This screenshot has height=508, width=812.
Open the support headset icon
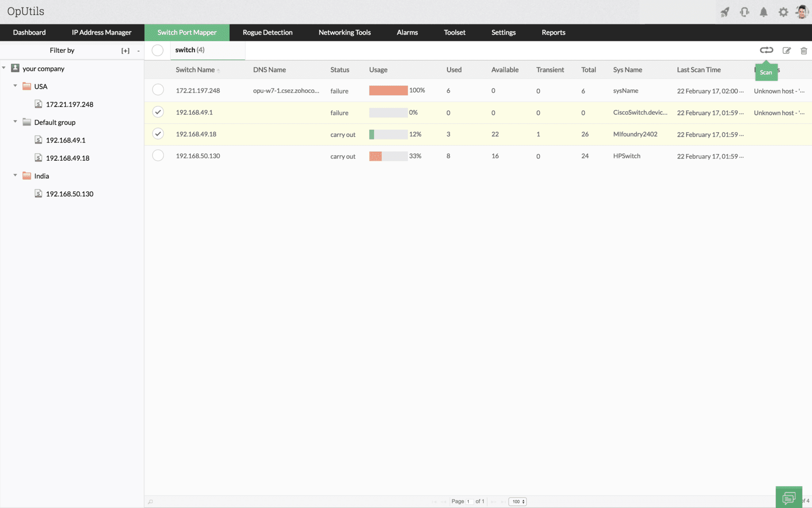[x=744, y=12]
